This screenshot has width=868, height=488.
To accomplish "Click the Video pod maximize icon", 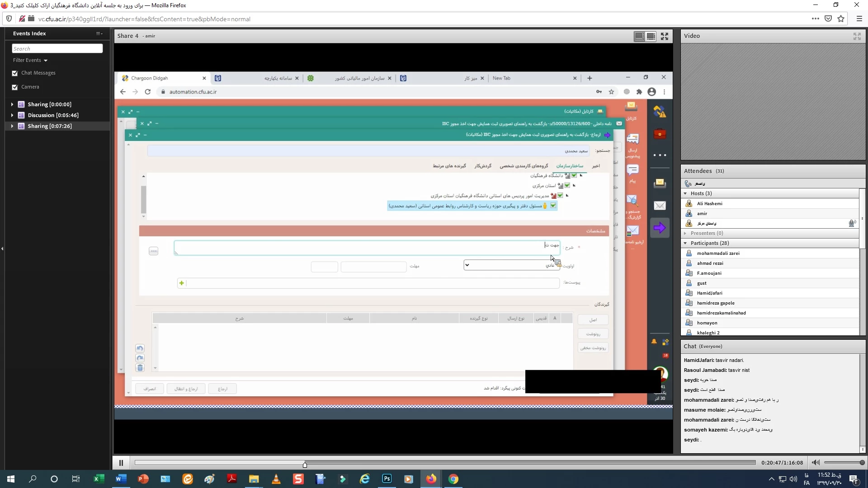I will 857,36.
